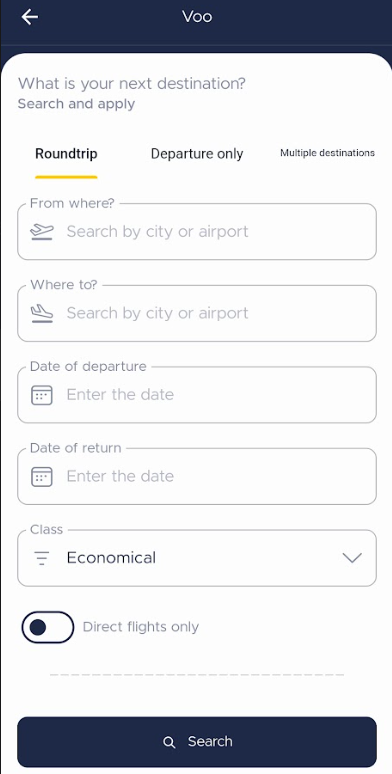Open the Economical class selector
The width and height of the screenshot is (392, 774).
(x=197, y=558)
